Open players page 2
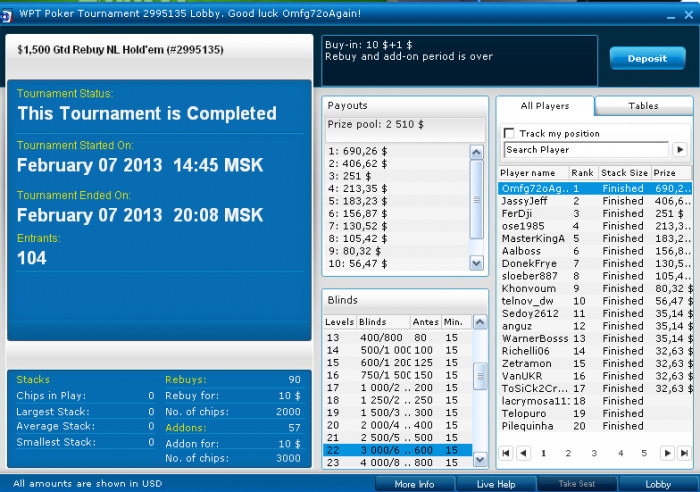The width and height of the screenshot is (700, 492). point(568,453)
